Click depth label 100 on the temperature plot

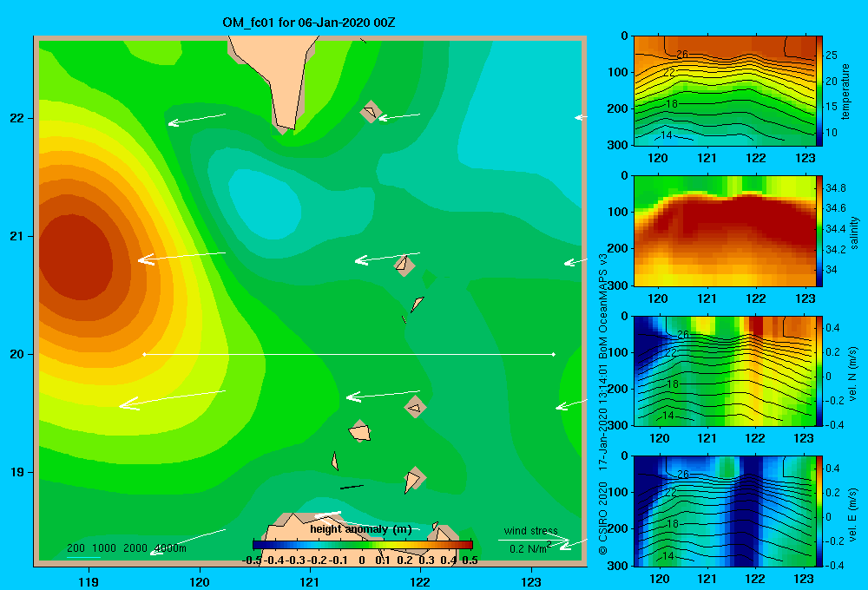(x=618, y=72)
